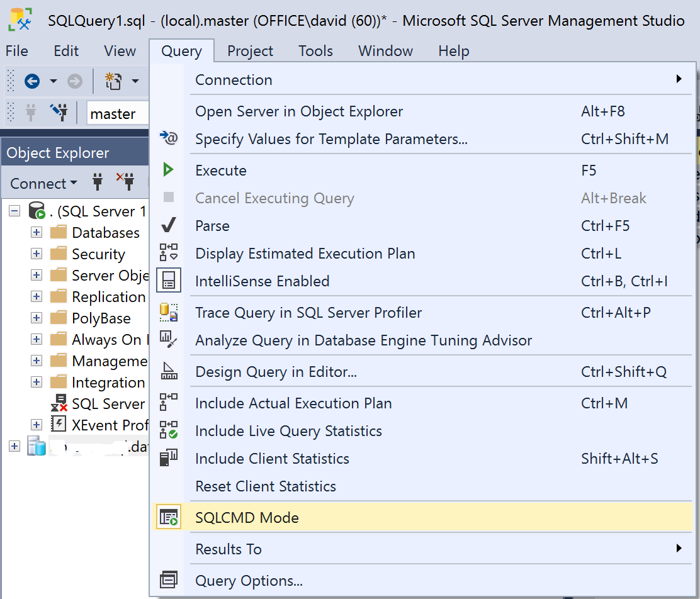Screen dimensions: 700x599
Task: Choose Query Options menu entry
Action: [x=421, y=579]
